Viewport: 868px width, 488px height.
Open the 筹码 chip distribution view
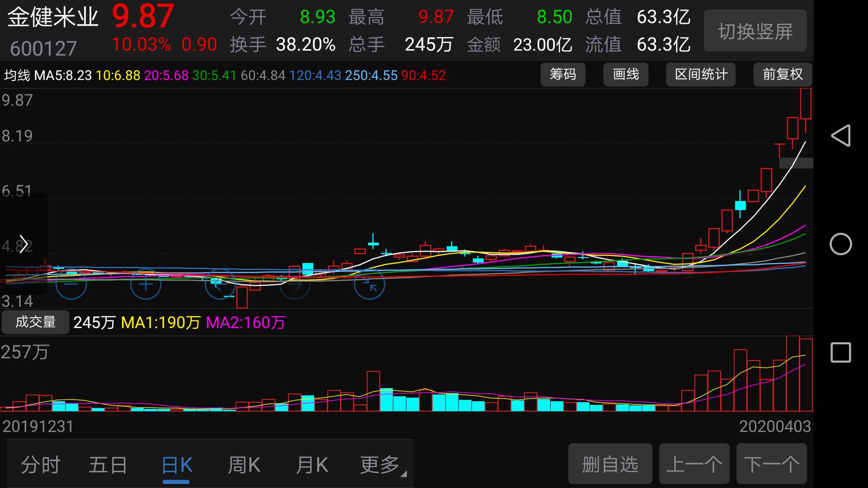(563, 74)
